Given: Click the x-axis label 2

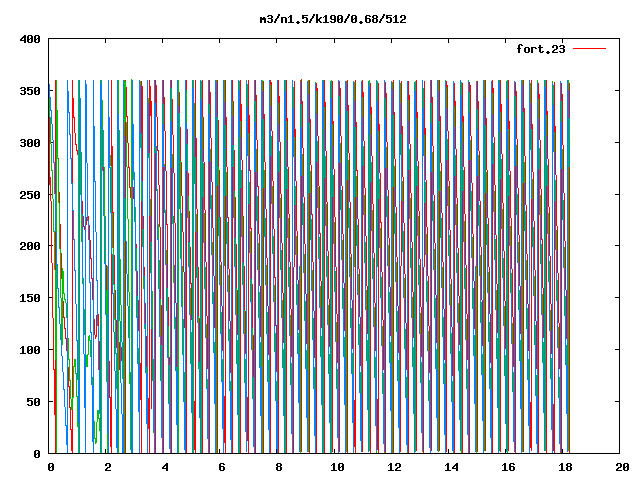Looking at the screenshot, I should pyautogui.click(x=108, y=467).
